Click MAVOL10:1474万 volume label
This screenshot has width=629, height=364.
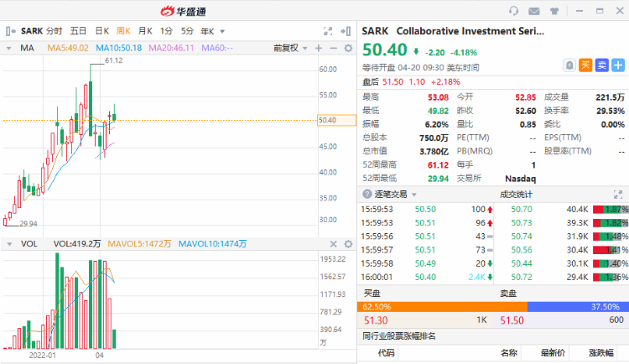tap(212, 244)
